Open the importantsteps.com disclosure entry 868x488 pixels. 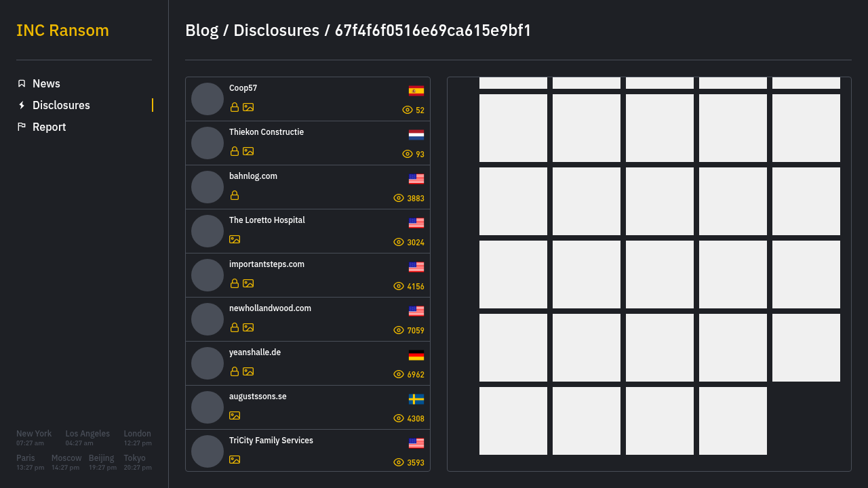(x=308, y=275)
